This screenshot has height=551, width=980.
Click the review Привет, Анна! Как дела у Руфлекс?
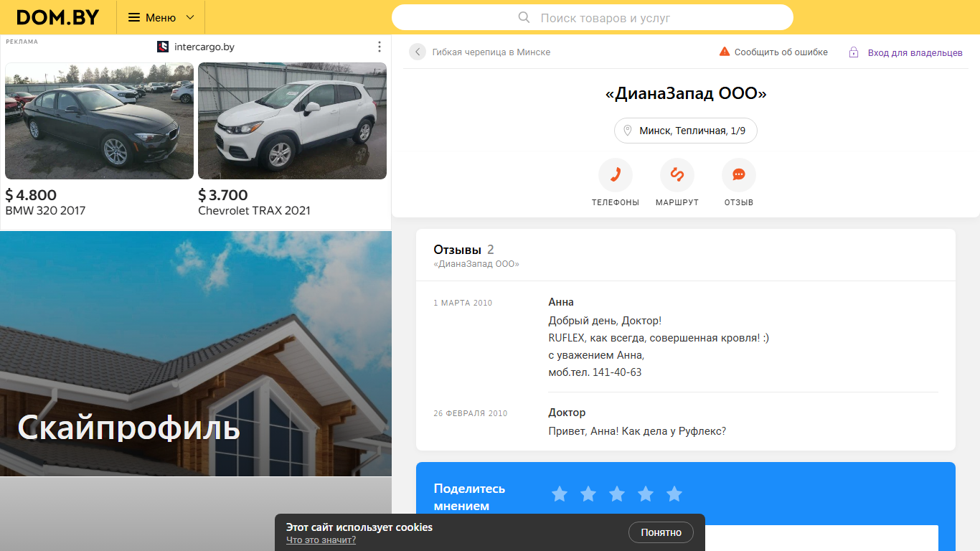pos(637,431)
